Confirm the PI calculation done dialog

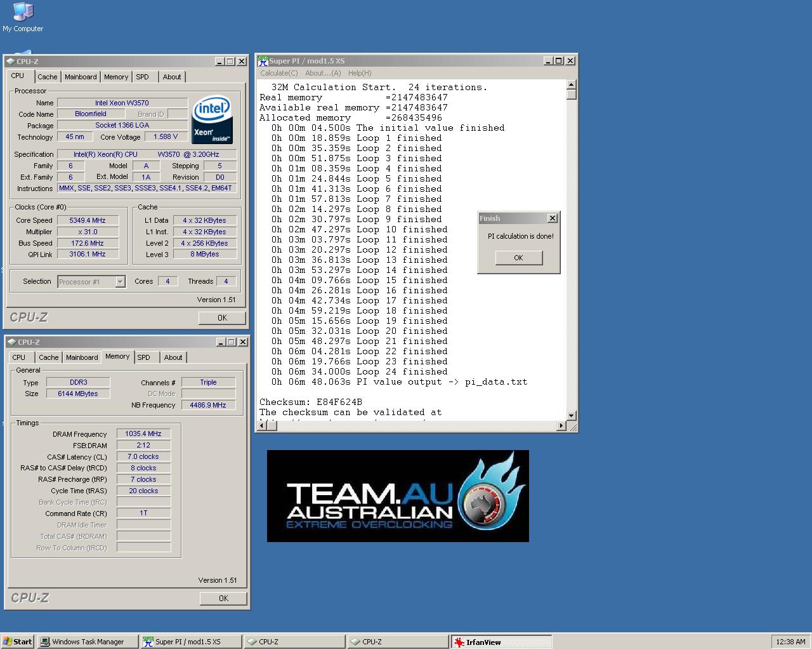pyautogui.click(x=518, y=258)
